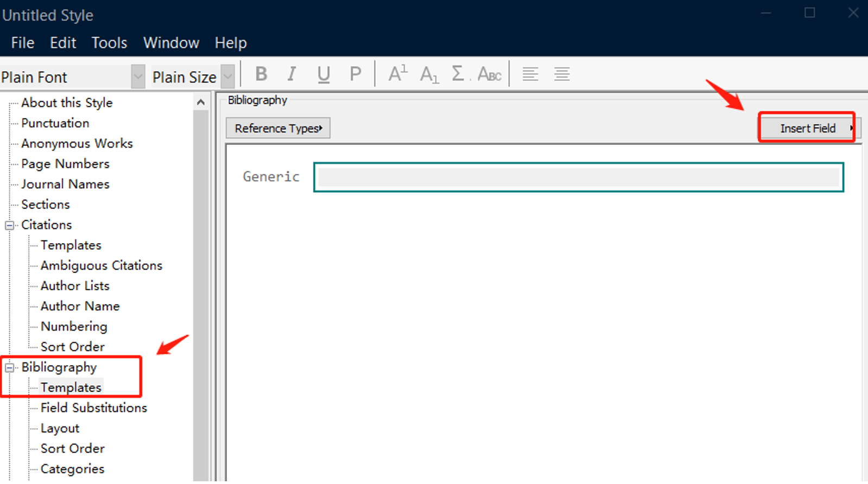The image size is (868, 484).
Task: Click the Reference Types button
Action: pyautogui.click(x=278, y=128)
